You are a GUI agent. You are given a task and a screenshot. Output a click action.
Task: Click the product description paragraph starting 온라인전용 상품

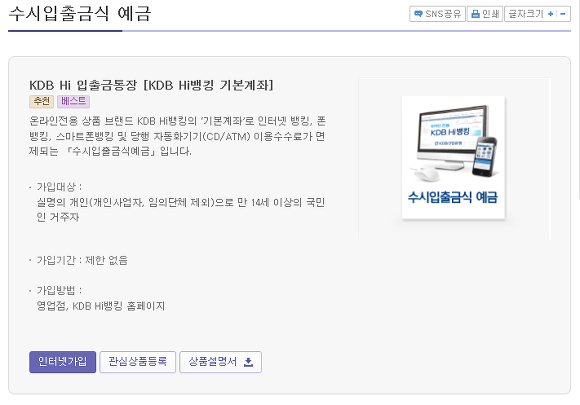point(177,136)
